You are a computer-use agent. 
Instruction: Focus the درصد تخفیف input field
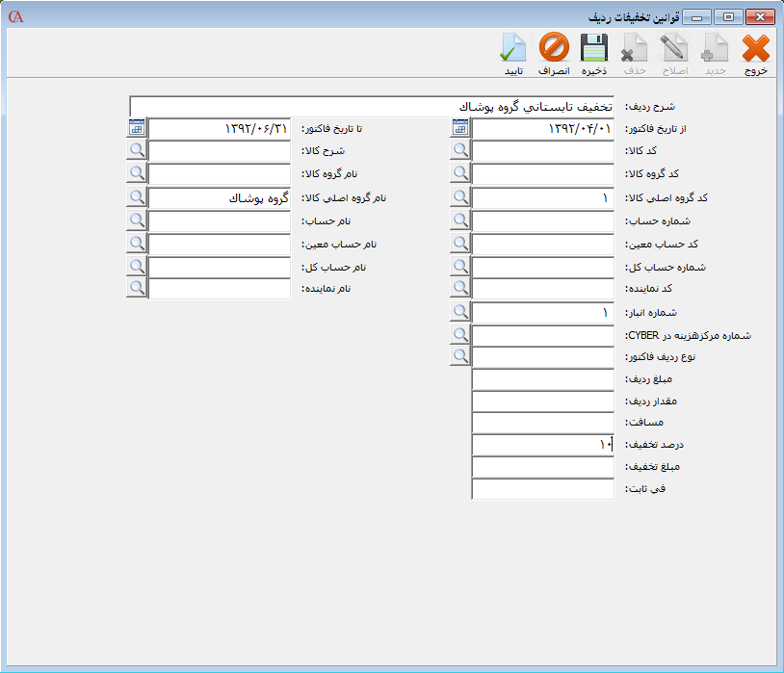(x=542, y=445)
